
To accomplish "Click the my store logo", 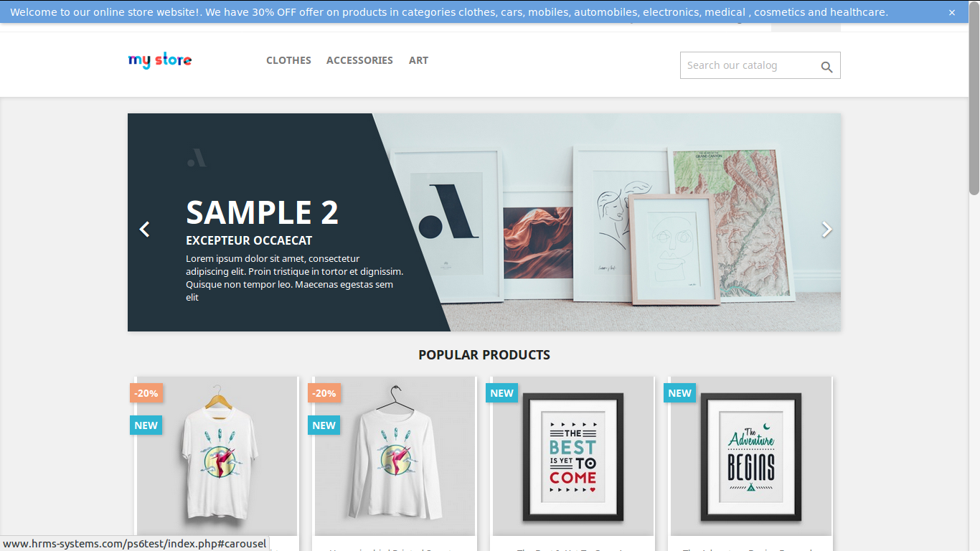I will [x=160, y=60].
